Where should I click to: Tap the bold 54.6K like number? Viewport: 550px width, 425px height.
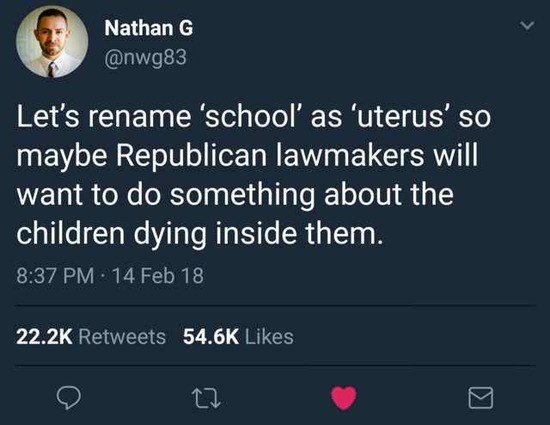click(211, 337)
